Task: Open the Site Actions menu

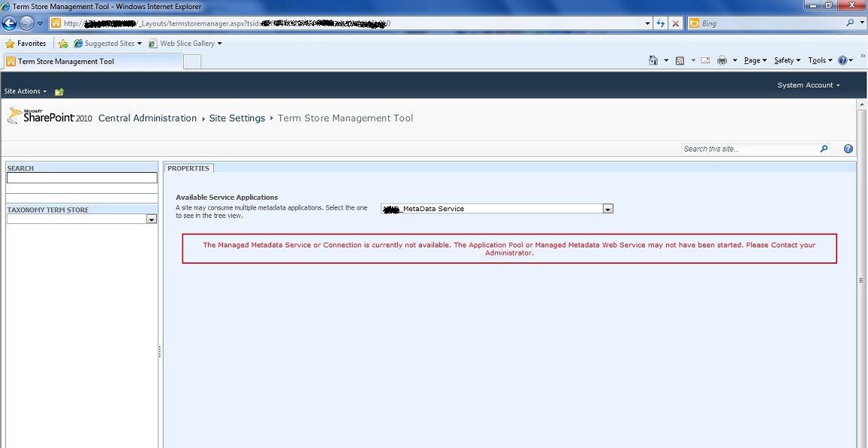Action: pyautogui.click(x=26, y=91)
